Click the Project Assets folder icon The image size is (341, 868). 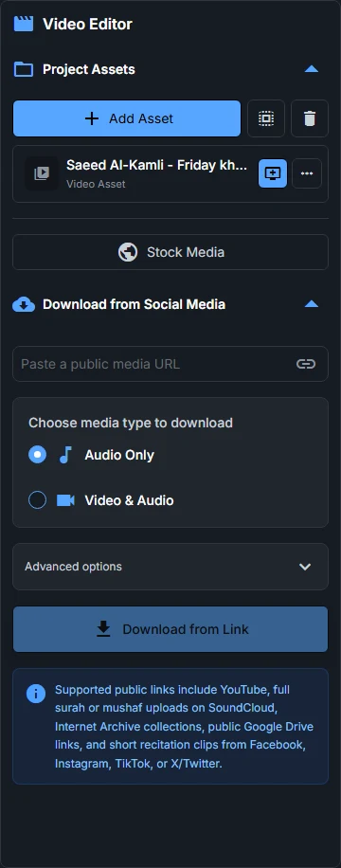pyautogui.click(x=24, y=69)
